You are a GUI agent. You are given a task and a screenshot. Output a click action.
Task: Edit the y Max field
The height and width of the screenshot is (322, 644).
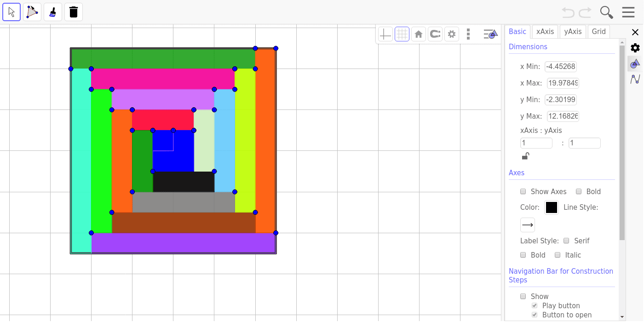point(563,116)
